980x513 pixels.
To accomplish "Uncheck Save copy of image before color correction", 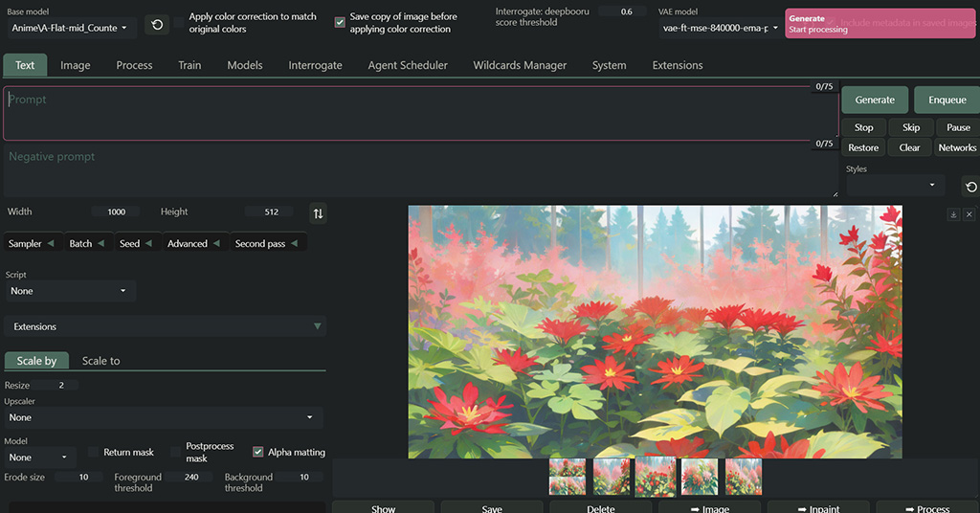I will 340,22.
